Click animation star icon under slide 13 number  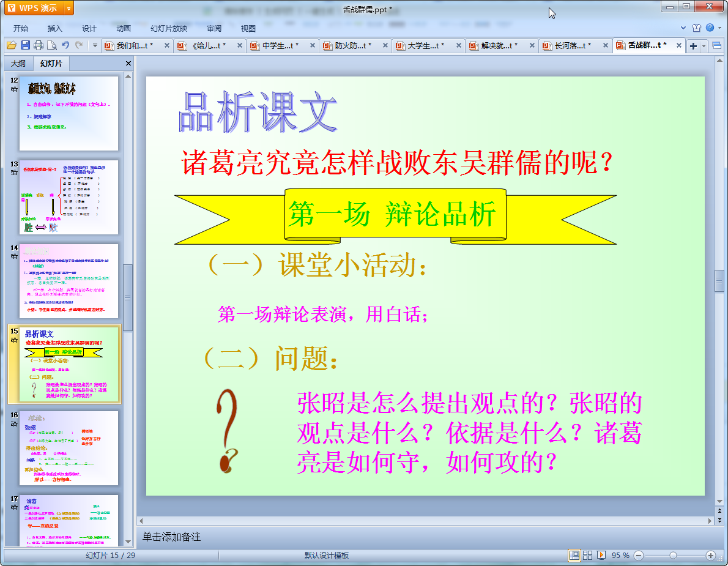click(14, 173)
